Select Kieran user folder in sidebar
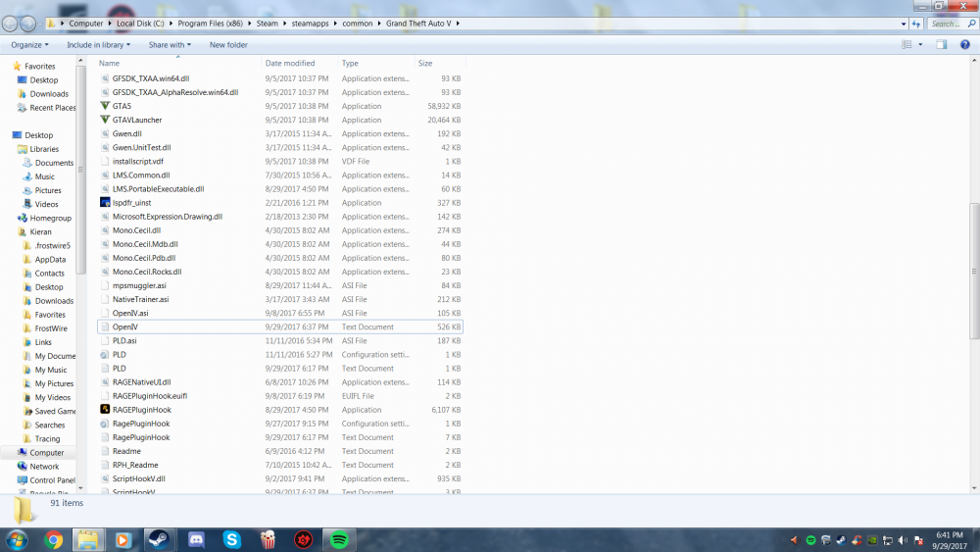Image resolution: width=980 pixels, height=552 pixels. coord(40,232)
